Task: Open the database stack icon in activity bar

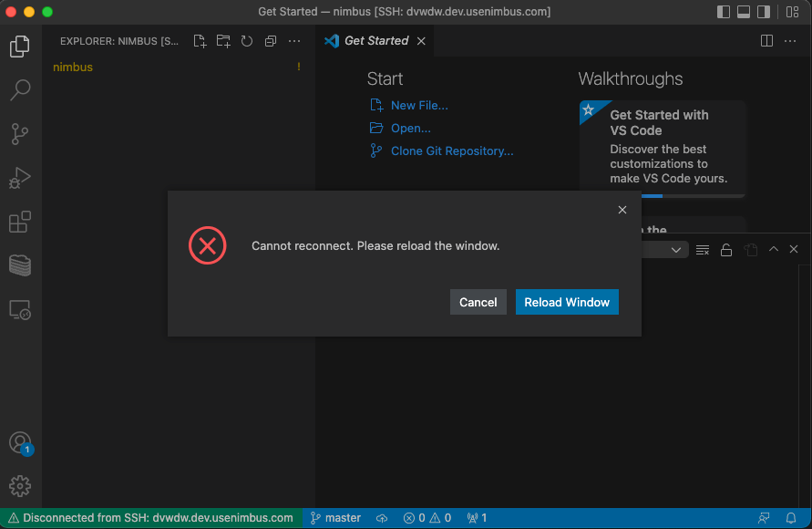Action: coord(20,265)
